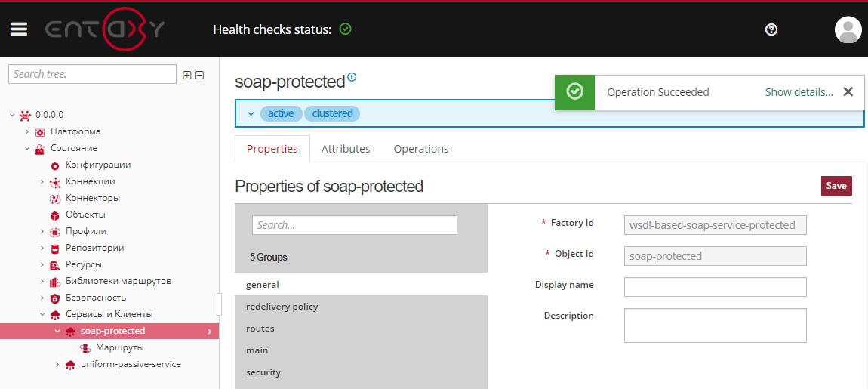Click the info icon next to soap-protected title
Viewport: 868px width, 389px height.
(x=352, y=77)
